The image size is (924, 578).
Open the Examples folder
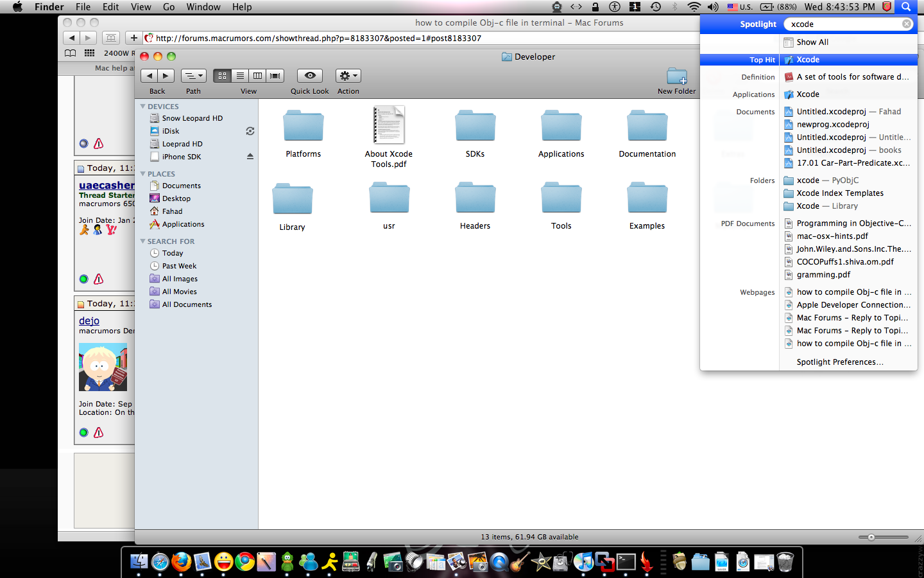point(647,198)
